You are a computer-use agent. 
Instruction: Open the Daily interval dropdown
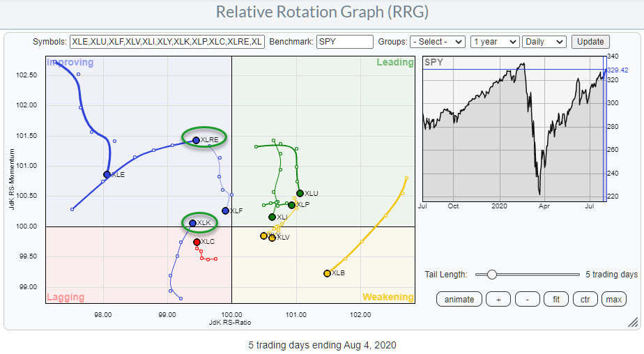click(x=545, y=42)
